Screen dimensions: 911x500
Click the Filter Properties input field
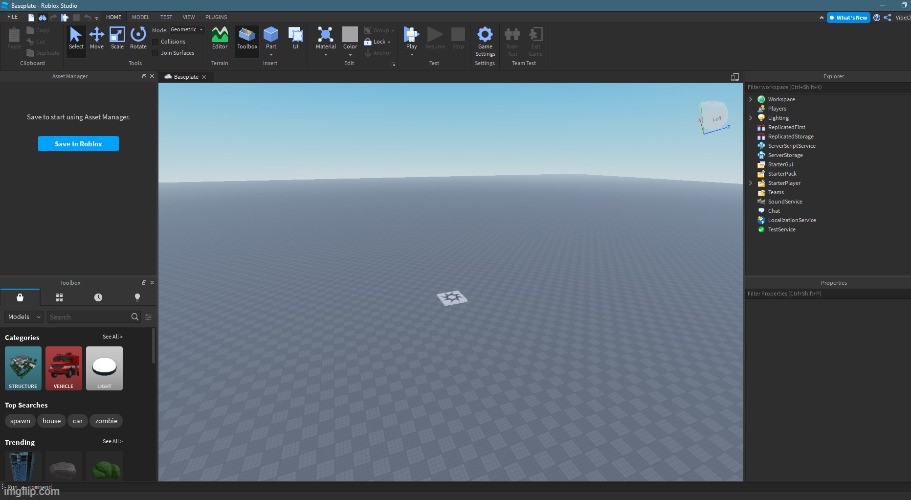tap(827, 294)
